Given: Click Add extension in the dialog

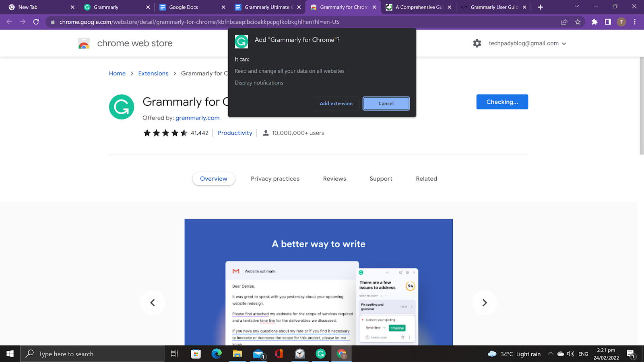Looking at the screenshot, I should tap(336, 103).
